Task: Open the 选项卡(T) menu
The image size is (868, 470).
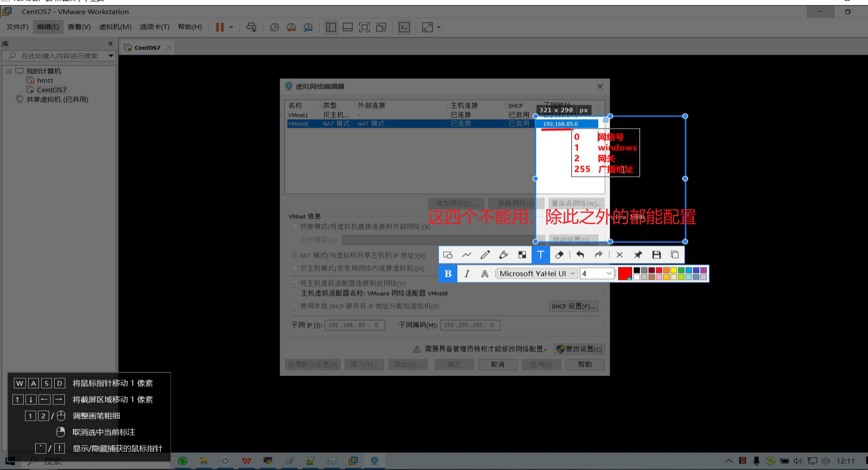Action: tap(154, 27)
